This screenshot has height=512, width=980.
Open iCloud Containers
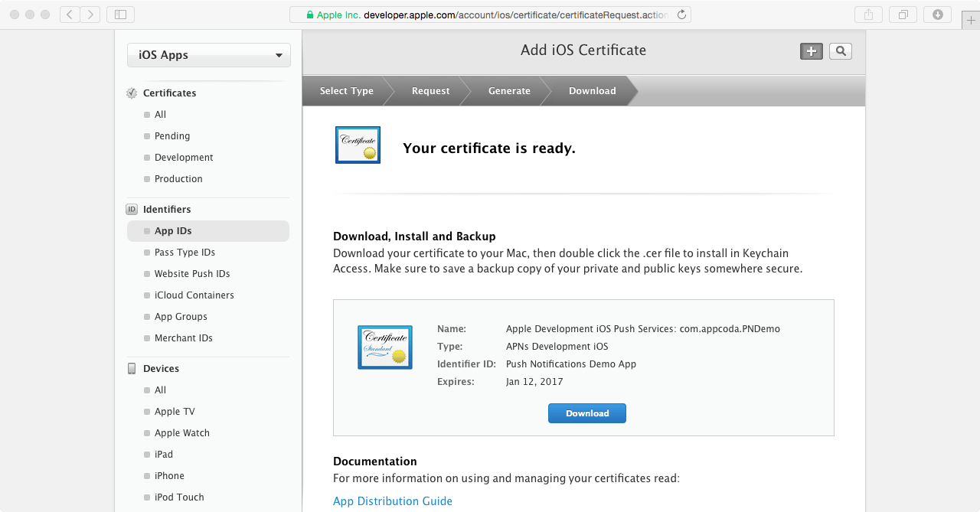tap(194, 295)
